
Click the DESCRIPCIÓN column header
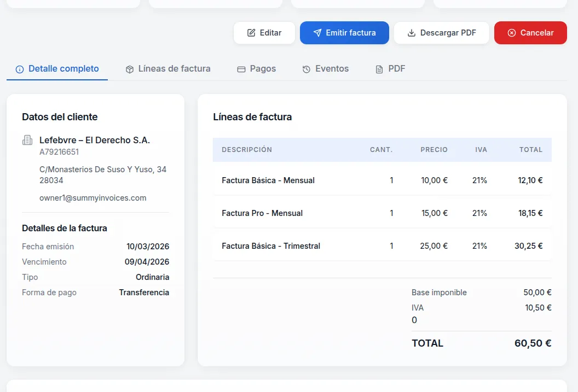click(x=247, y=150)
